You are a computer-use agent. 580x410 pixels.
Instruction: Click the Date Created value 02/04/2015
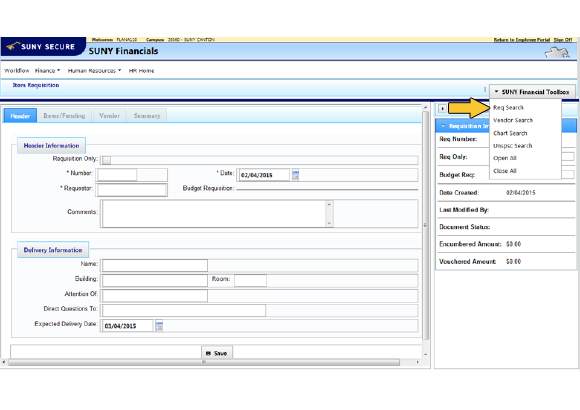[520, 192]
